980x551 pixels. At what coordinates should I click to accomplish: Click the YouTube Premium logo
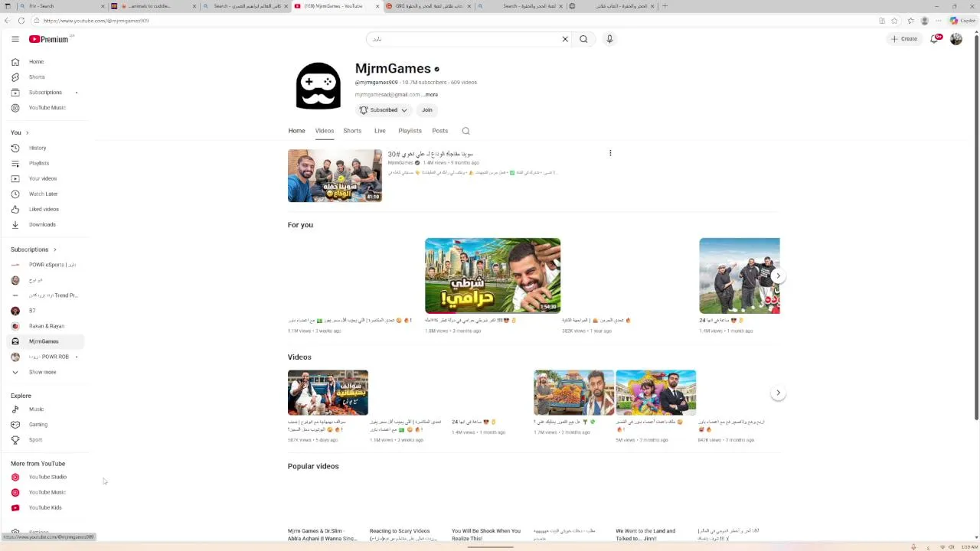pyautogui.click(x=48, y=39)
